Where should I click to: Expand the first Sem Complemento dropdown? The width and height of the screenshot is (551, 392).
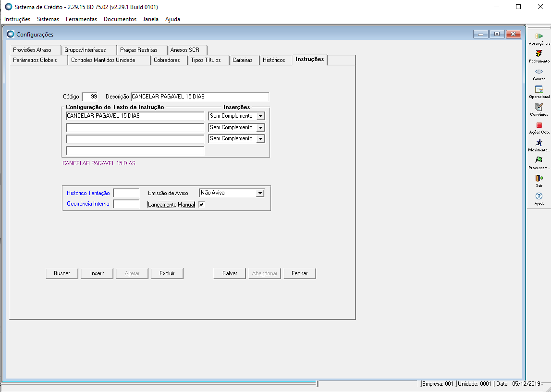pyautogui.click(x=260, y=116)
